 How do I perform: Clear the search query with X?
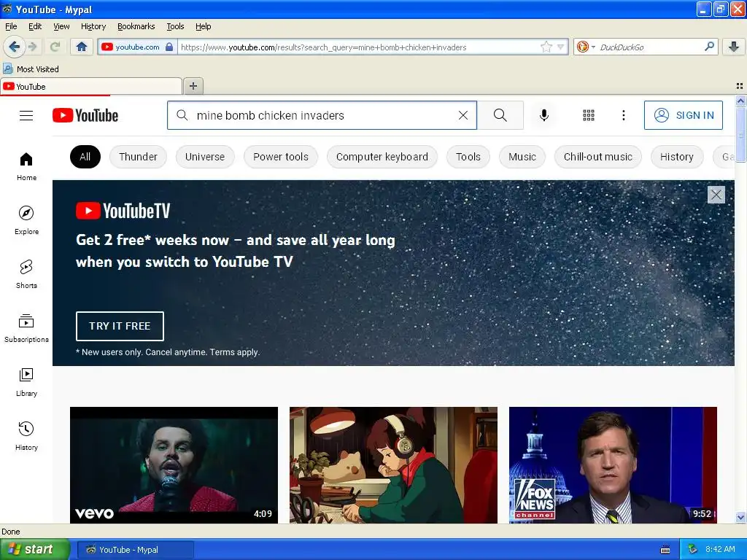(x=463, y=115)
